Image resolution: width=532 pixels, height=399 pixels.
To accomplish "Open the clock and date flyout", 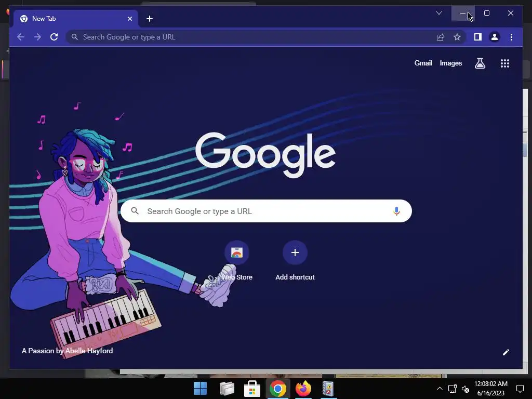I will click(x=490, y=389).
